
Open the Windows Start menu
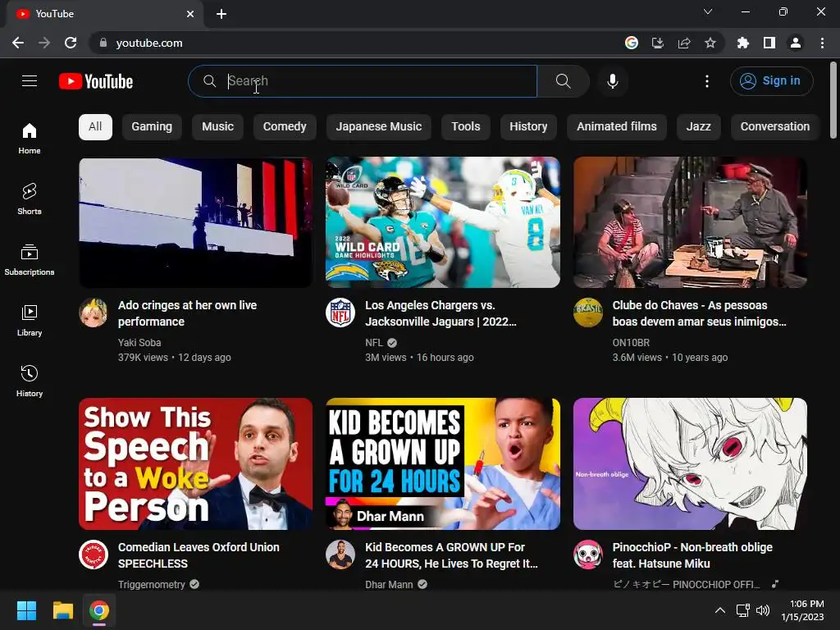pyautogui.click(x=26, y=610)
